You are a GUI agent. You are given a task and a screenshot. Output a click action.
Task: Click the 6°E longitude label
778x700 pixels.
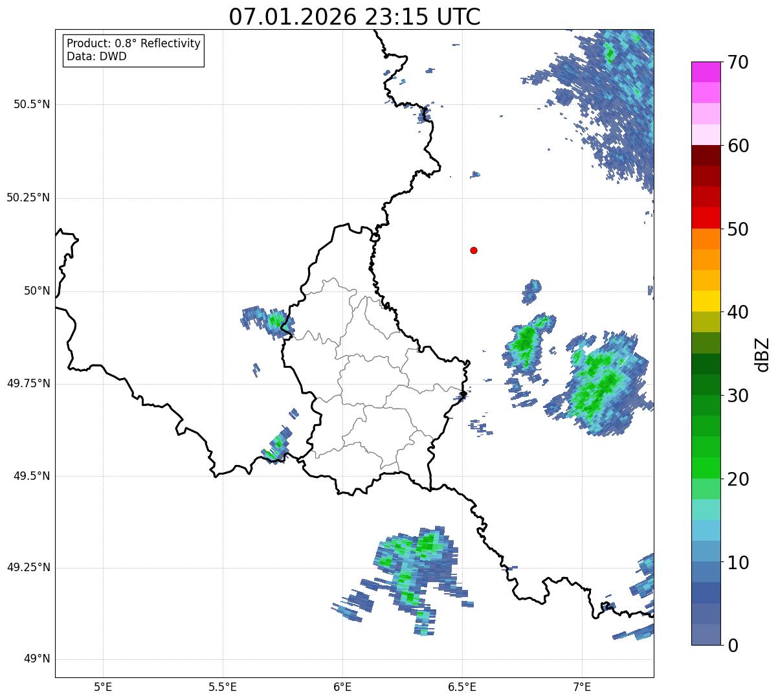[x=342, y=686]
